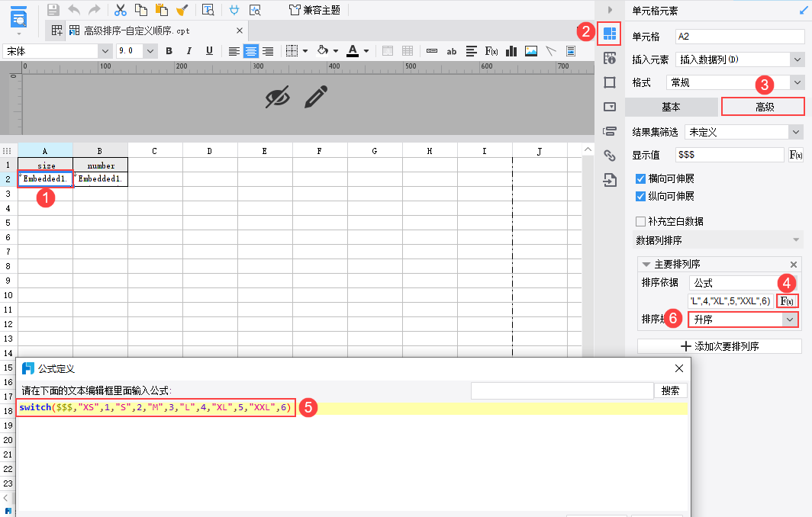Screen dimensions: 812x517
Task: Toggle underline formatting
Action: [209, 51]
